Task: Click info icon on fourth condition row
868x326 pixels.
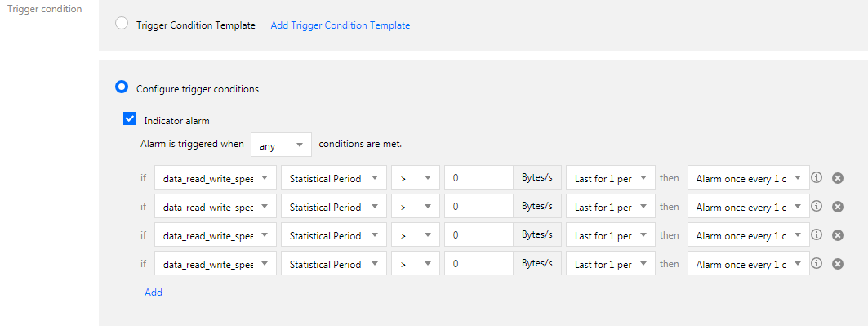Action: tap(816, 263)
